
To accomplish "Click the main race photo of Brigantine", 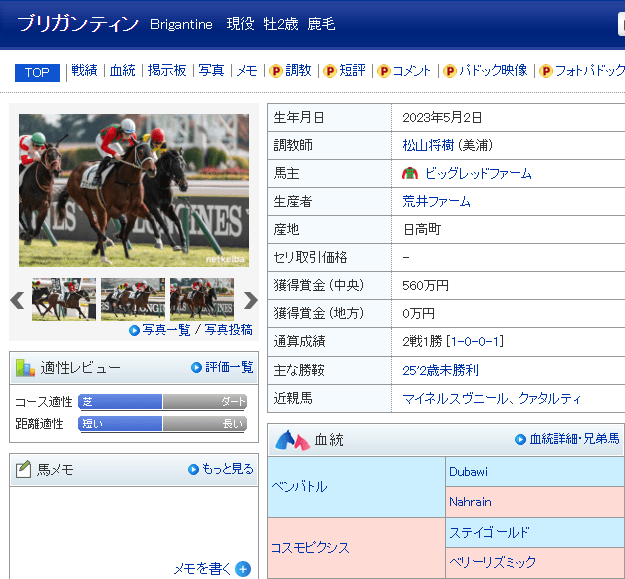I will click(134, 190).
